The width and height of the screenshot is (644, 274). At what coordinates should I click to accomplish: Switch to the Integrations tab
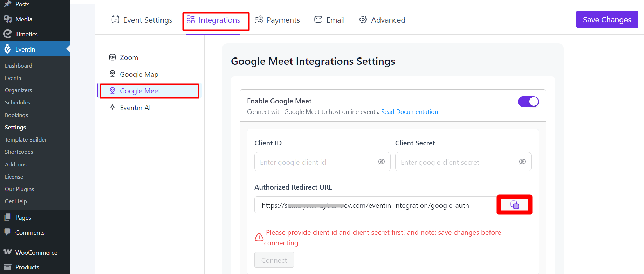[213, 20]
